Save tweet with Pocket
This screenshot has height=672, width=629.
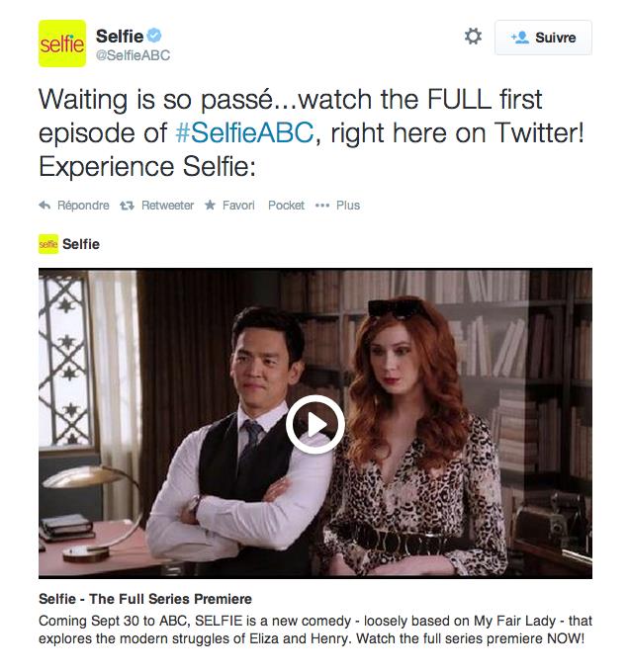(x=286, y=206)
